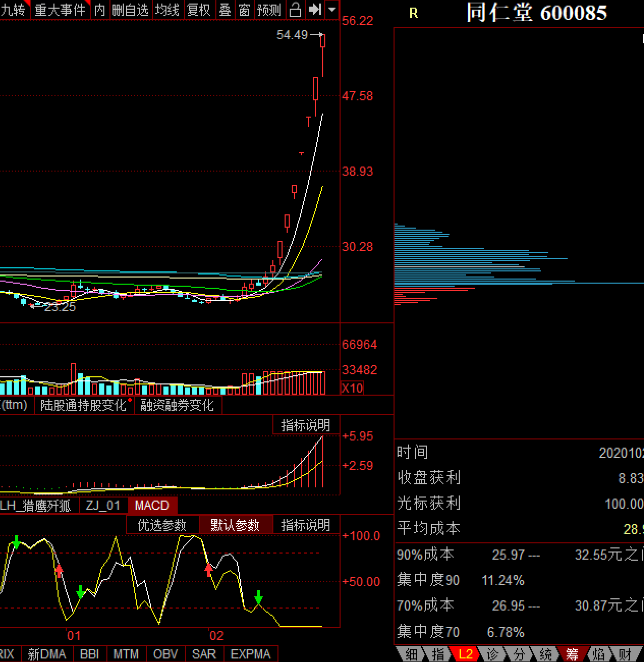This screenshot has height=662, width=644.
Task: Click the 66964 volume axis label
Action: coord(359,345)
